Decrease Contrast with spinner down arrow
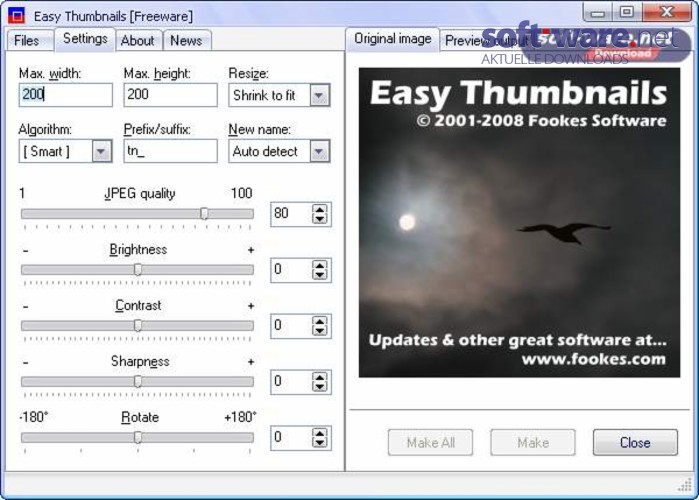The height and width of the screenshot is (500, 699). (x=320, y=331)
